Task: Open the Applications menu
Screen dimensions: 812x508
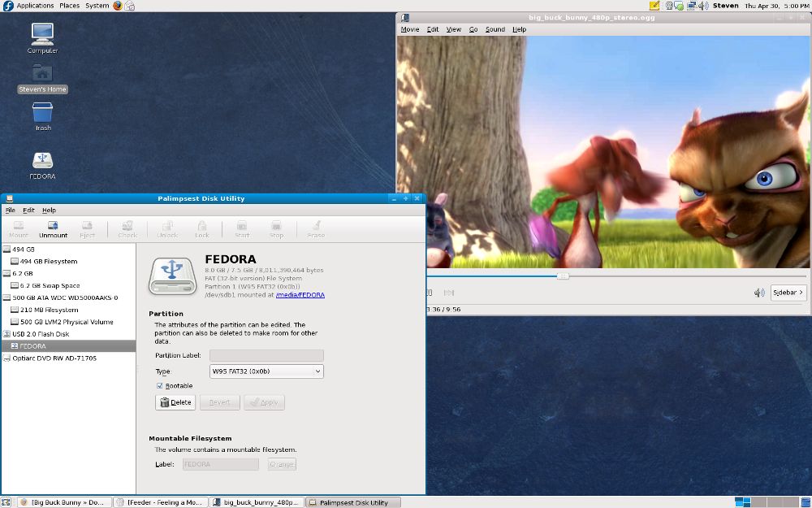Action: [35, 6]
